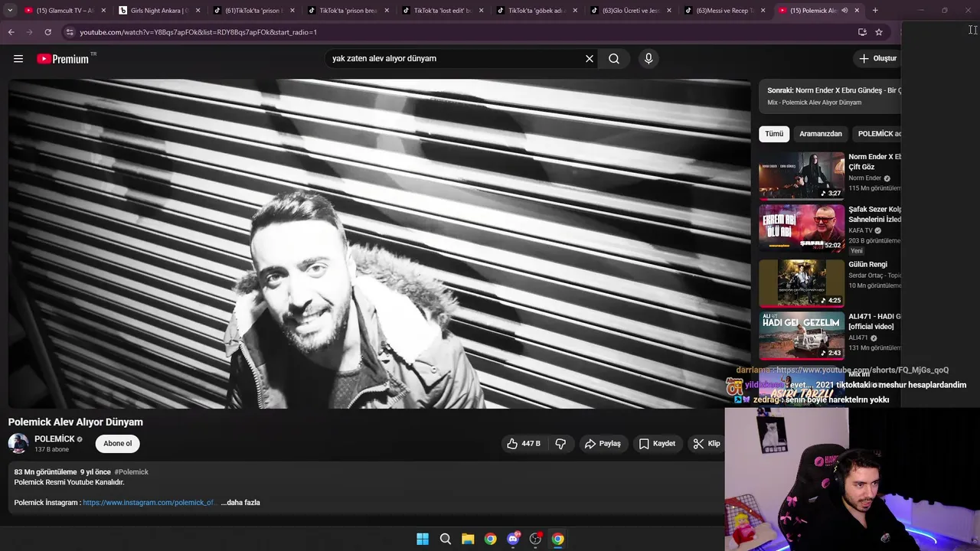This screenshot has width=980, height=551.
Task: Open the upcoming Mix playlist panel
Action: (830, 96)
